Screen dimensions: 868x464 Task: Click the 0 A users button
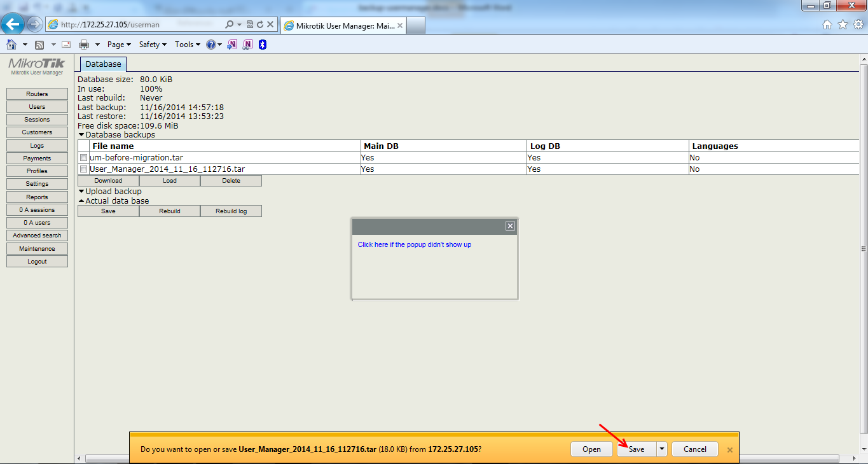(x=37, y=223)
